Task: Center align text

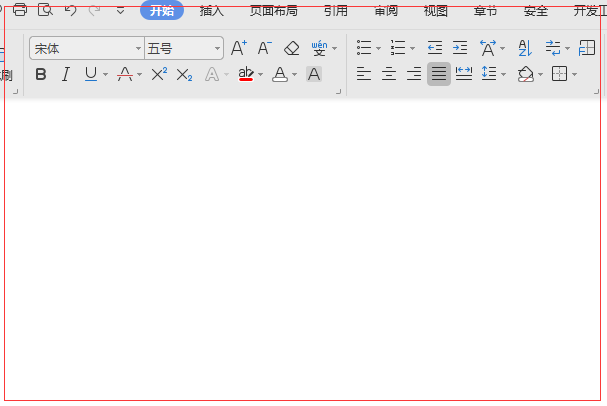Action: (389, 74)
